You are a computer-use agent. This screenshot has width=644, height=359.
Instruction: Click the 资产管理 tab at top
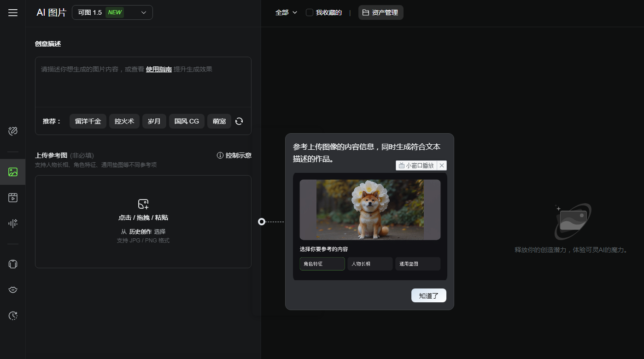[381, 12]
